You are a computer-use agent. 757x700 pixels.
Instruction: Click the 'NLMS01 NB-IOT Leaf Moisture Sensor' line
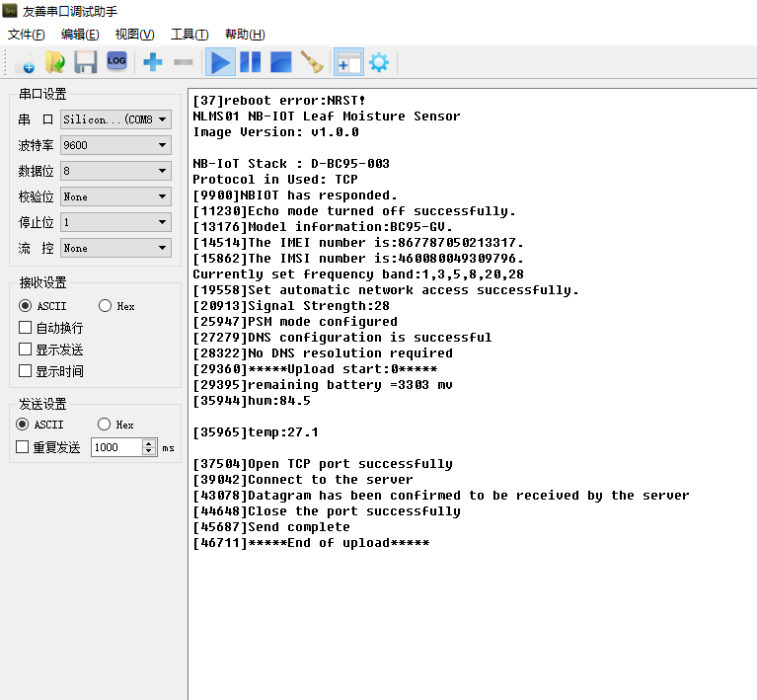click(327, 116)
